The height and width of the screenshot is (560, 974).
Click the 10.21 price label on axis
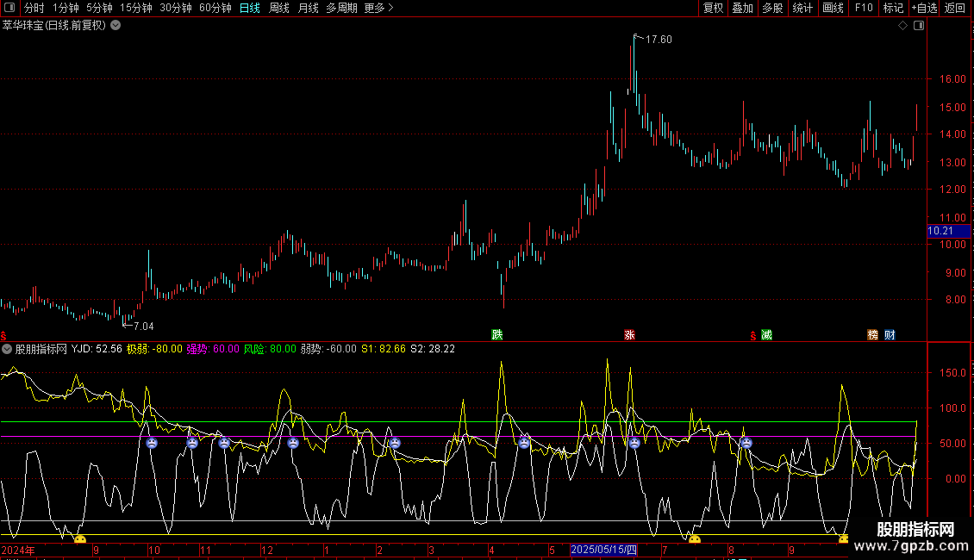click(940, 231)
